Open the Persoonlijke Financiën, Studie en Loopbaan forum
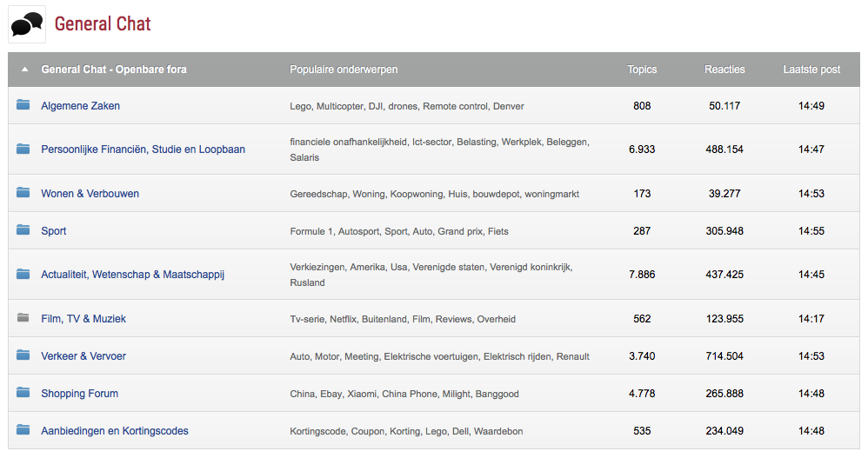Viewport: 868px width, 458px height. point(143,149)
